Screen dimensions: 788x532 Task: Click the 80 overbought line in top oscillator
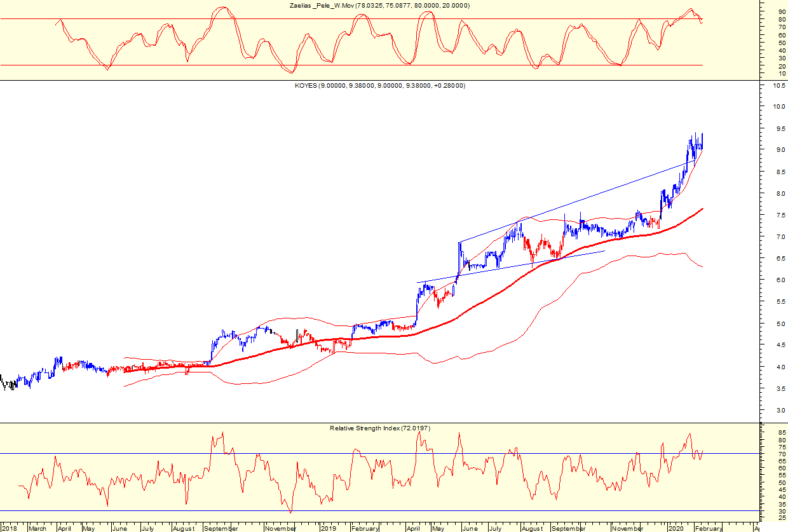(318, 19)
